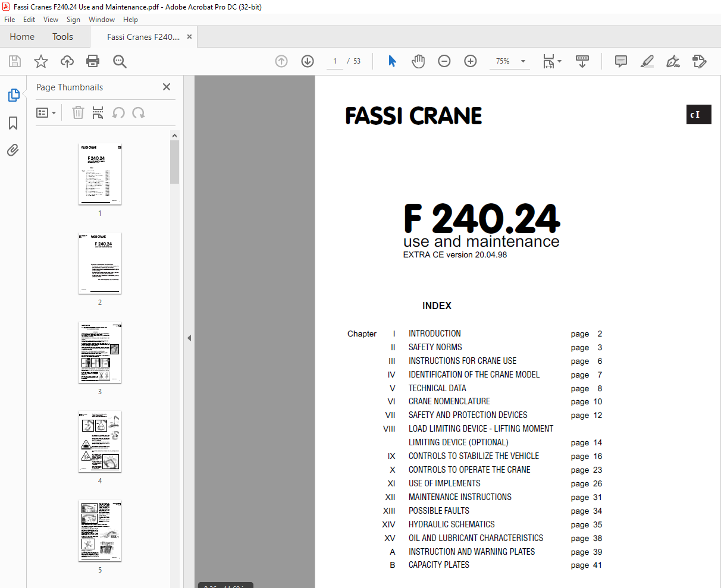Select page 2 thumbnail

100,263
